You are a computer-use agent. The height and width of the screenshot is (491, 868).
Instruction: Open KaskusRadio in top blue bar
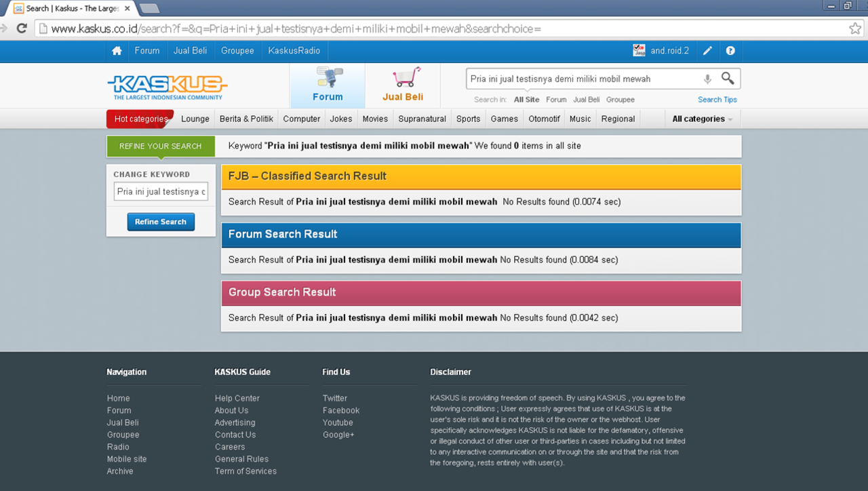tap(294, 51)
